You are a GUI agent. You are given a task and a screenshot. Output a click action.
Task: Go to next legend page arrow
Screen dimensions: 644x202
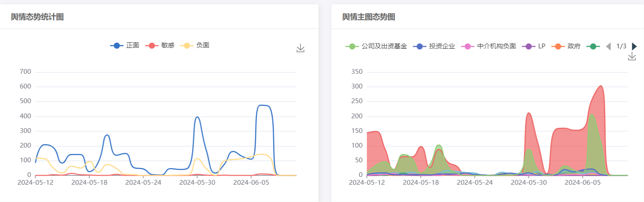click(634, 46)
